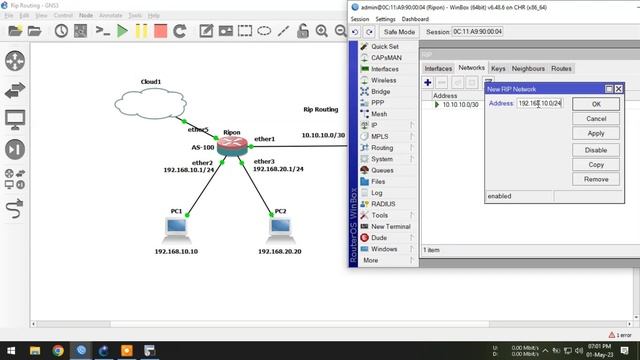This screenshot has width=640, height=360.
Task: Open the WinBox Settings menu
Action: point(385,19)
